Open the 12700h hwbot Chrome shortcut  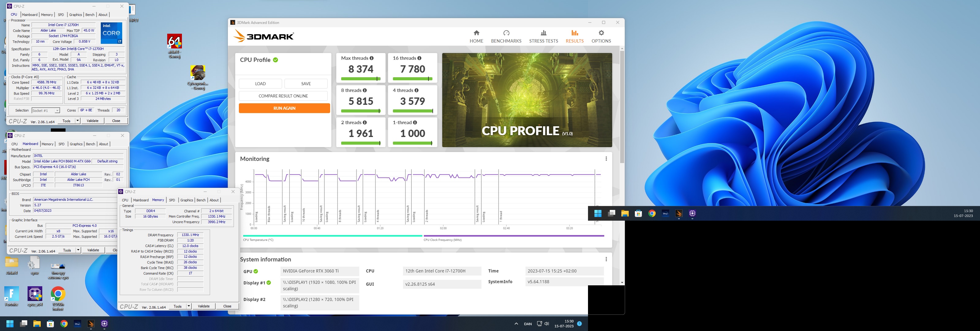[x=58, y=298]
